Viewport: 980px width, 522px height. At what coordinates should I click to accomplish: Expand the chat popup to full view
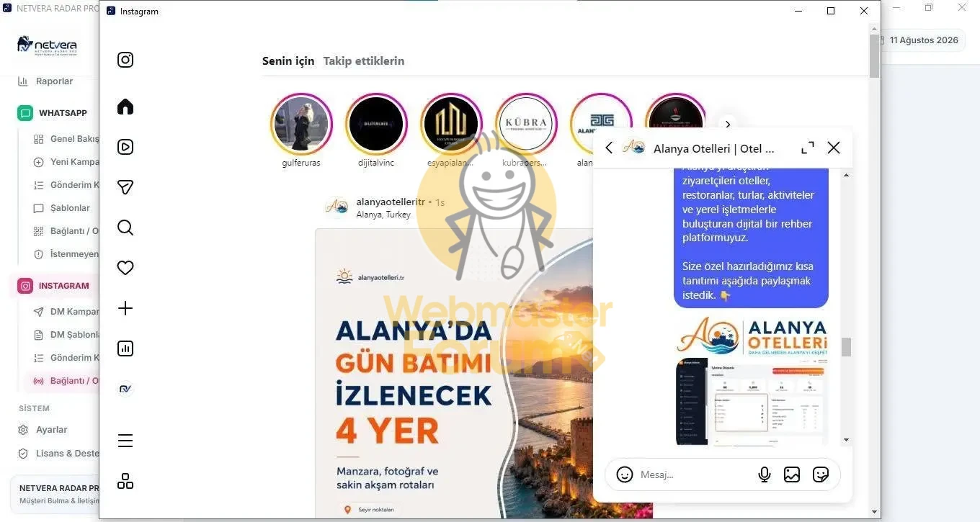pos(808,148)
